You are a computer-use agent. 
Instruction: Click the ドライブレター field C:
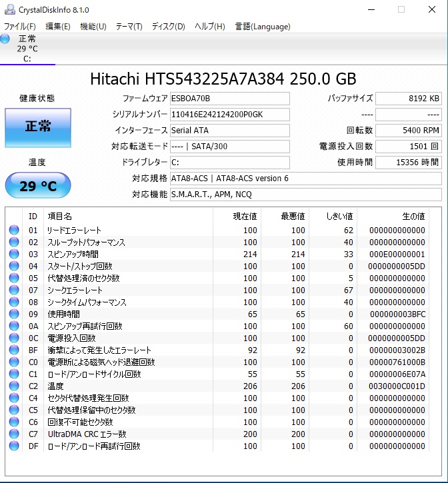pos(230,163)
